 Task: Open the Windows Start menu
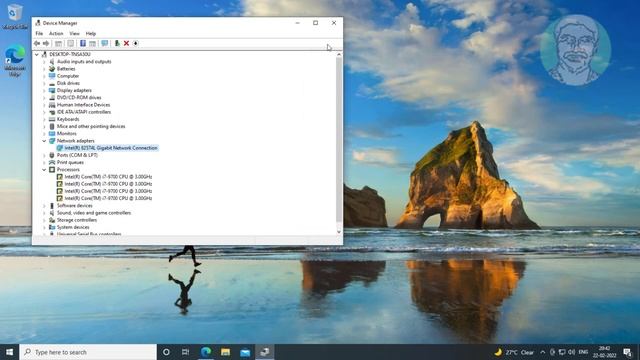9,352
